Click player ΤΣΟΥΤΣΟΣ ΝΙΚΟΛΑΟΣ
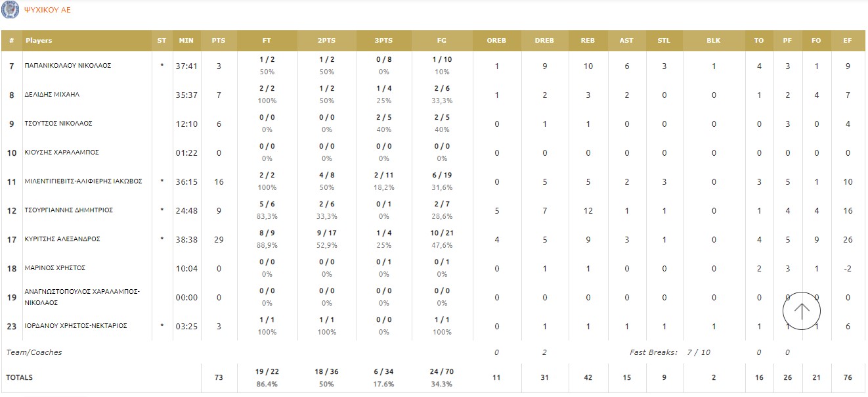 (x=58, y=124)
